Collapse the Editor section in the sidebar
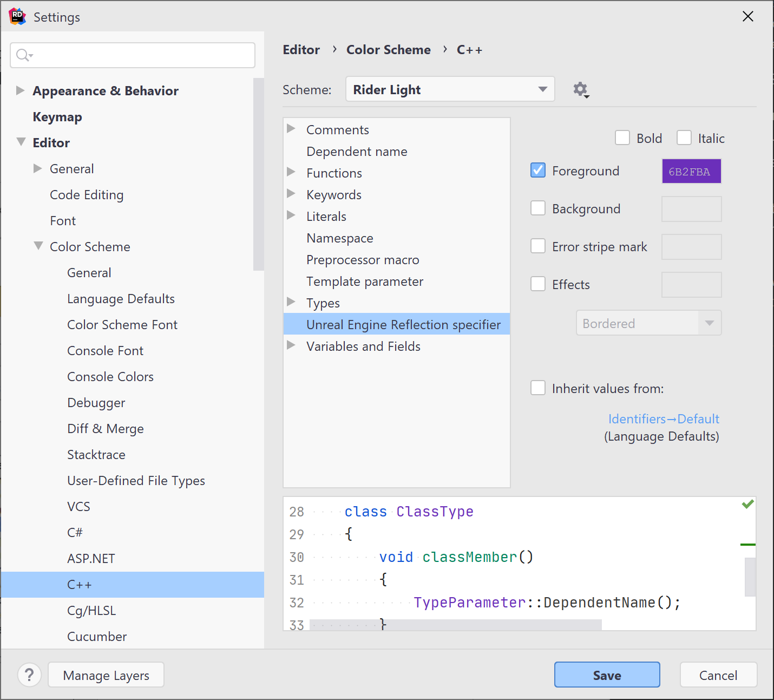The width and height of the screenshot is (774, 700). pyautogui.click(x=21, y=142)
